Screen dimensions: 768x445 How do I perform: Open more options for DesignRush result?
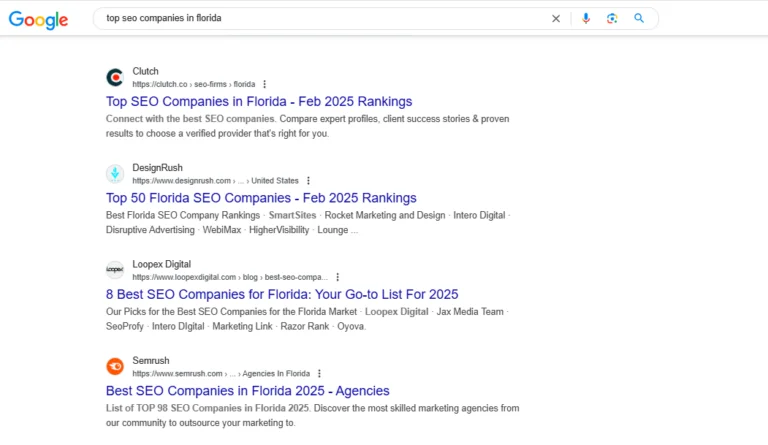pos(308,181)
